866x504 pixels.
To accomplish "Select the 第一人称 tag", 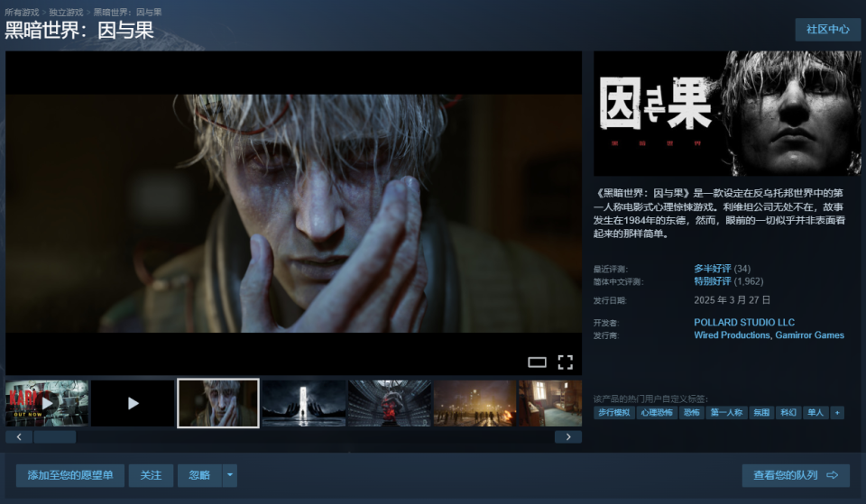I will (x=726, y=412).
